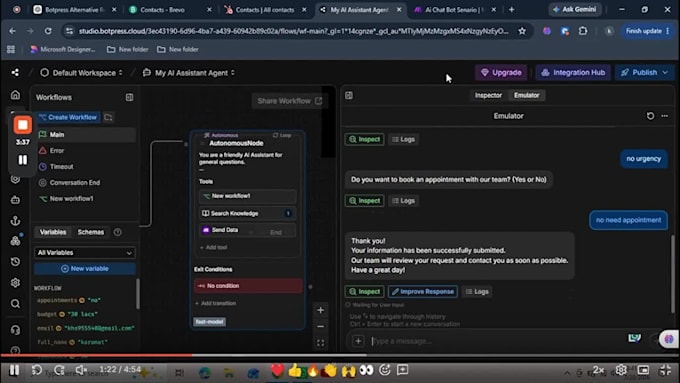The height and width of the screenshot is (383, 680).
Task: Click the New variable button
Action: click(85, 268)
